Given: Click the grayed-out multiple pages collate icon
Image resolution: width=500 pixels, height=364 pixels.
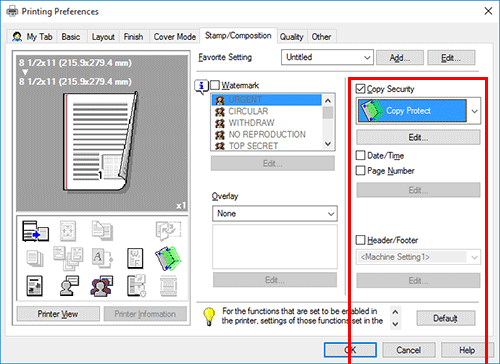Looking at the screenshot, I should pyautogui.click(x=68, y=258).
